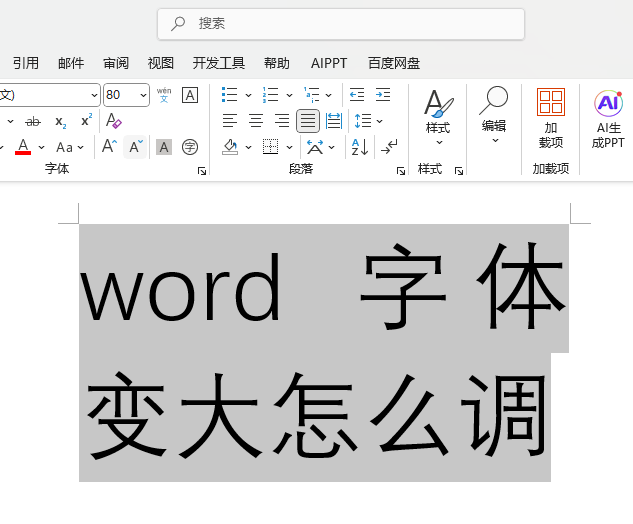Image resolution: width=633 pixels, height=524 pixels.
Task: Open the Editing (编辑) menu
Action: point(494,115)
